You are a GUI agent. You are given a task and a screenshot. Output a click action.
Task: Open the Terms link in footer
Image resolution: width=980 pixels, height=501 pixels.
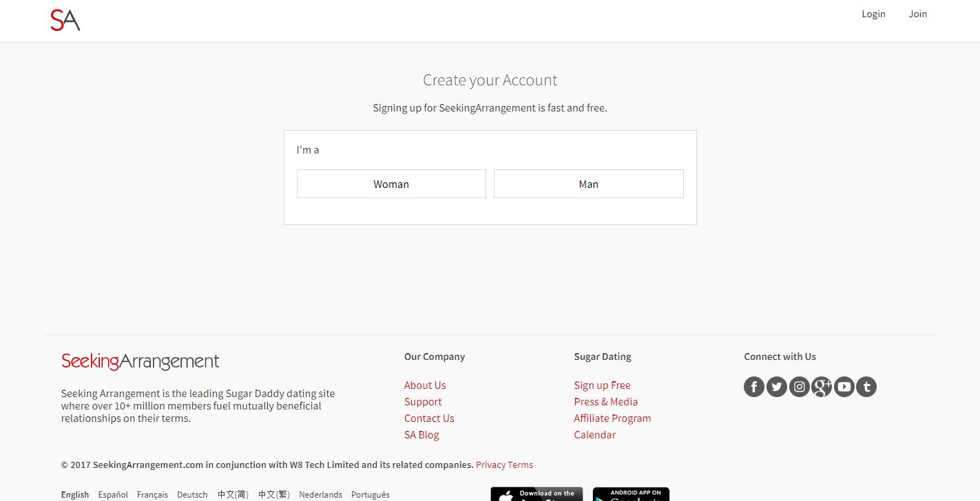(x=521, y=465)
